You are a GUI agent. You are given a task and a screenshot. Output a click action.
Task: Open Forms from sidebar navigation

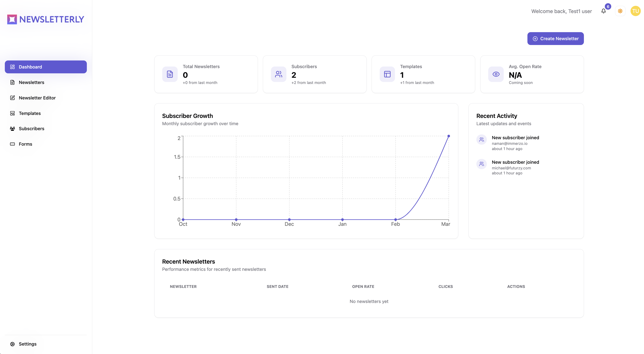(x=25, y=144)
